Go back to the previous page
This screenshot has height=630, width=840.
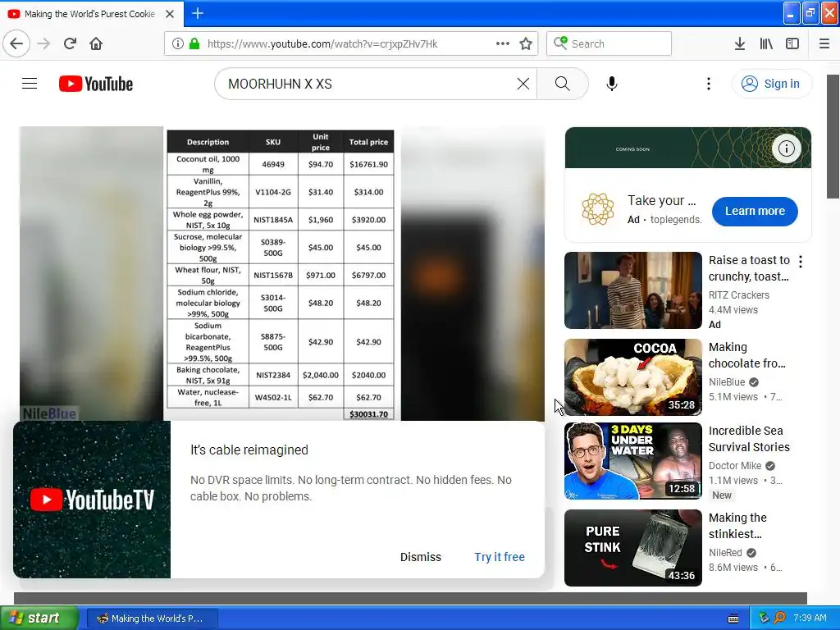pyautogui.click(x=16, y=44)
